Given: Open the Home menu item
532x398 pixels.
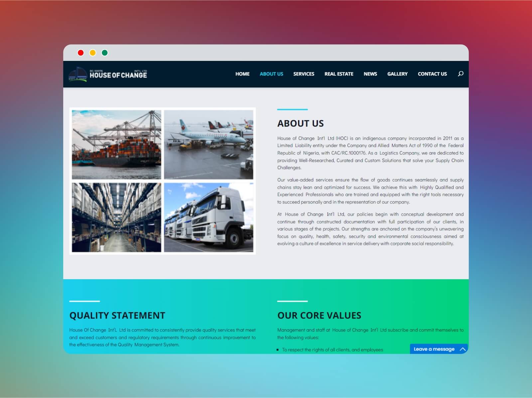Looking at the screenshot, I should pos(242,74).
